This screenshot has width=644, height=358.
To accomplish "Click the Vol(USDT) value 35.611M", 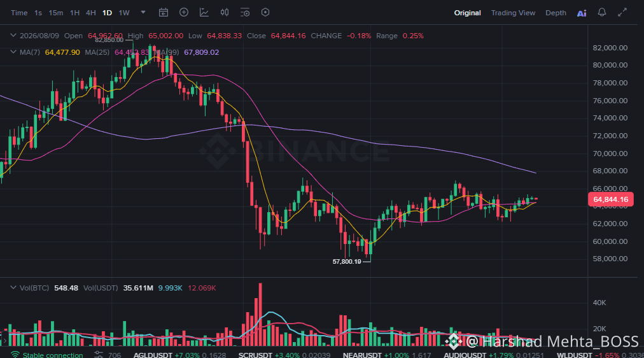I will [138, 288].
